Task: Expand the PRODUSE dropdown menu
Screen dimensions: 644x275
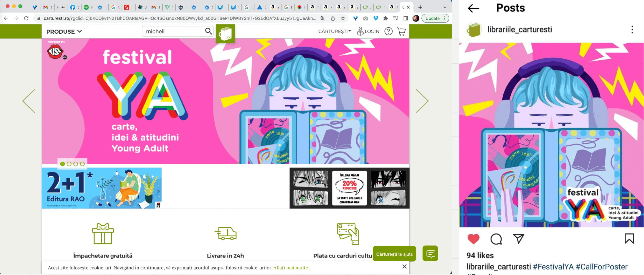Action: [64, 31]
